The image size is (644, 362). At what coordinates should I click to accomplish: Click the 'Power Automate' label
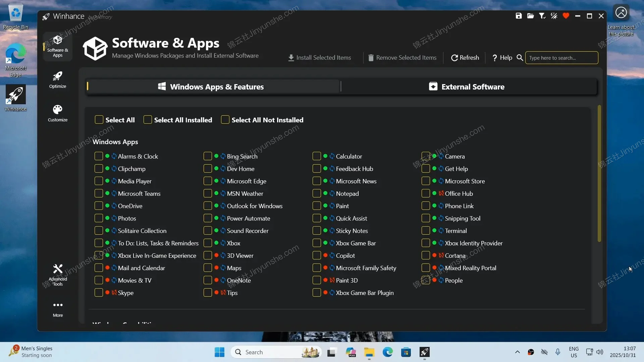[248, 218]
